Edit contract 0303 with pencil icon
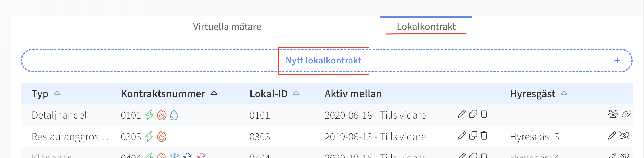644x158 pixels. pos(462,136)
